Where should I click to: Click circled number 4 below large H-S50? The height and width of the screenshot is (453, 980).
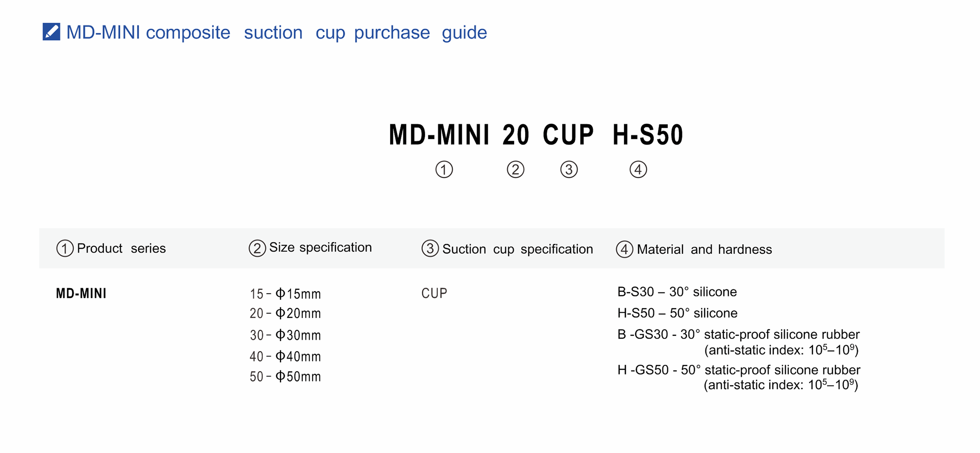point(638,169)
